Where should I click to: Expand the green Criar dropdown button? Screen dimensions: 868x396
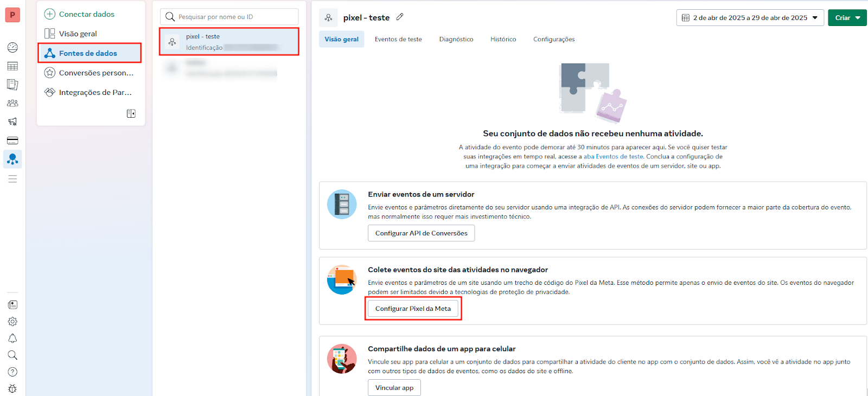[x=847, y=18]
